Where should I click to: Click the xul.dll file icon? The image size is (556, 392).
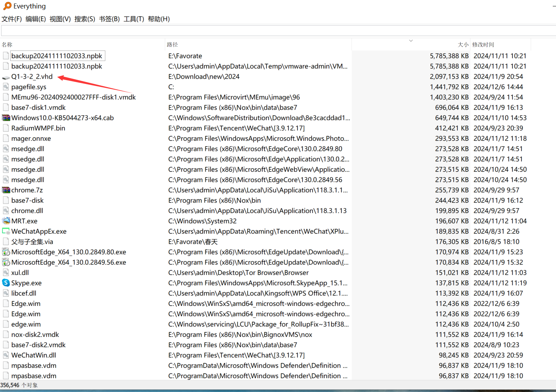6,273
